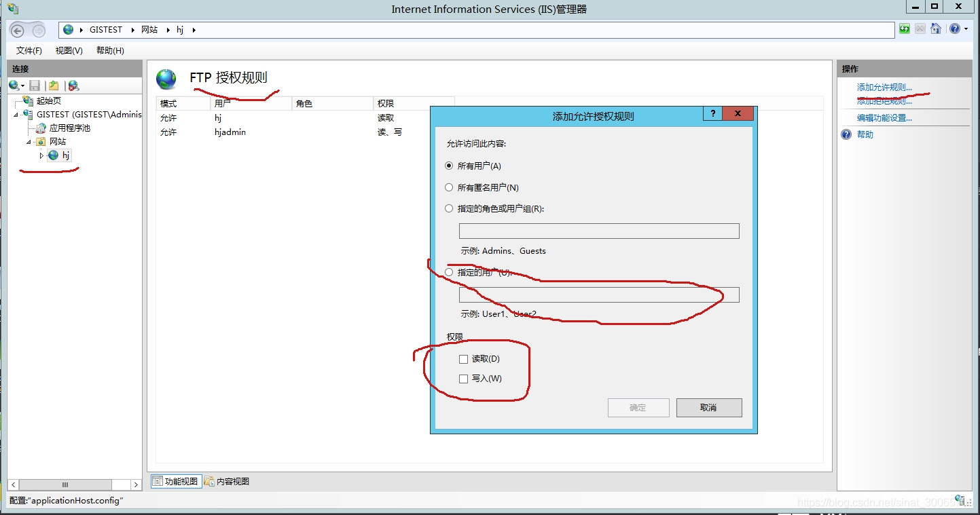Open the dropdown arrow beside connect globe icon
Image resolution: width=980 pixels, height=515 pixels.
(22, 86)
